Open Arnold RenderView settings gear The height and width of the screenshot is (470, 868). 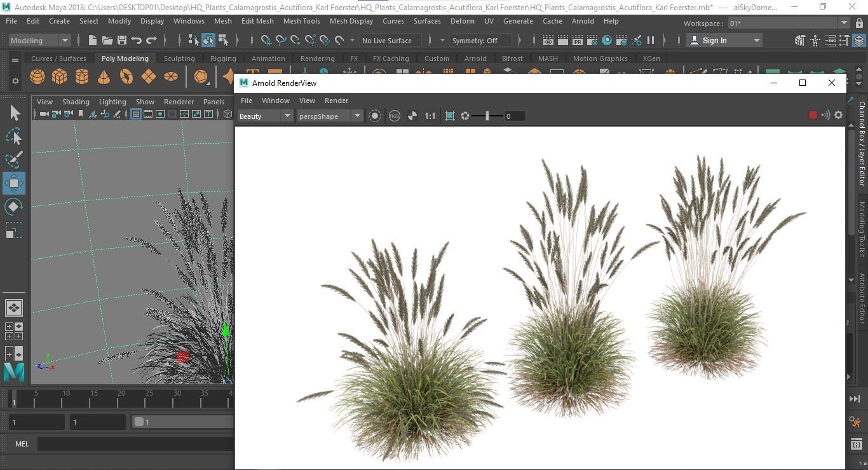839,115
